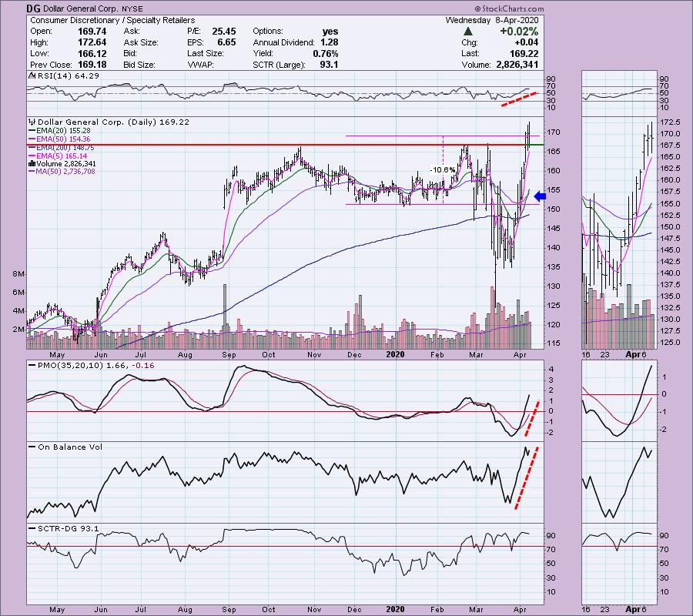This screenshot has width=693, height=616.
Task: Click the Options value 'yes'
Action: click(330, 32)
